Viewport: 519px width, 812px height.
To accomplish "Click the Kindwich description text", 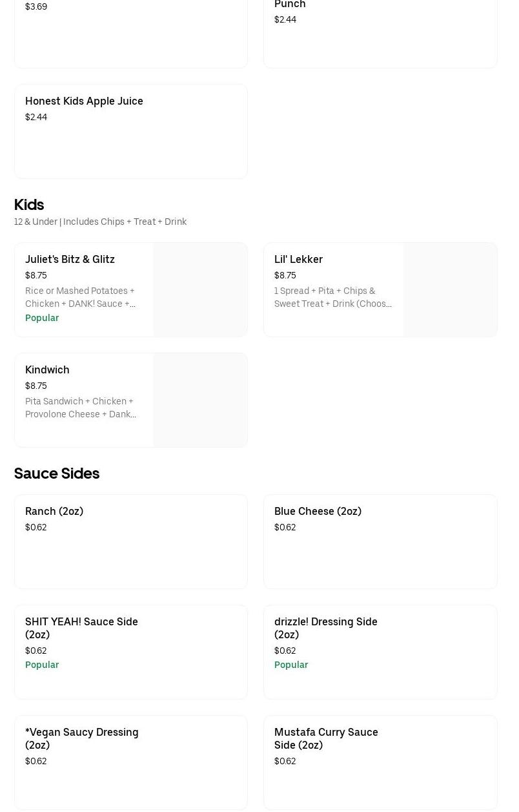I will pos(80,408).
